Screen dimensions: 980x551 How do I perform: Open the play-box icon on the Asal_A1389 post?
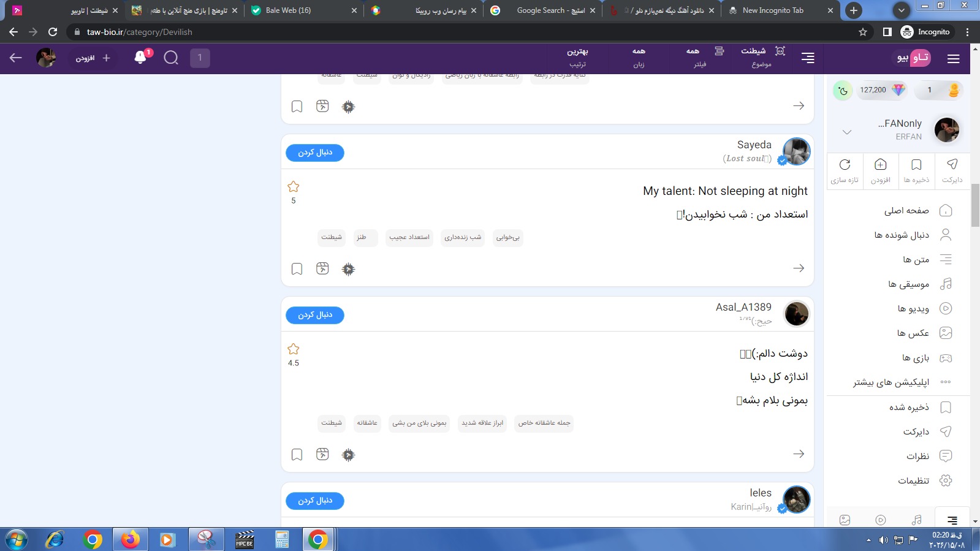pyautogui.click(x=322, y=454)
